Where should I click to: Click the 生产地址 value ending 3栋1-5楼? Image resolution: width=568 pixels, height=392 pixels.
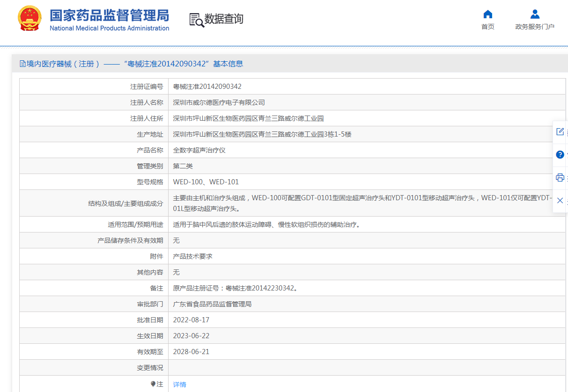(262, 134)
